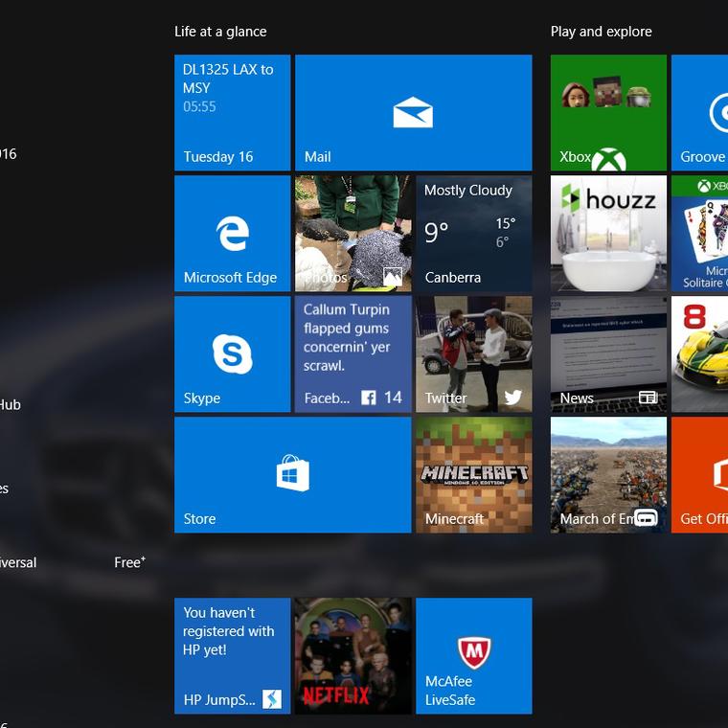Launch Netflix from its tile
This screenshot has width=728, height=728.
pos(353,656)
